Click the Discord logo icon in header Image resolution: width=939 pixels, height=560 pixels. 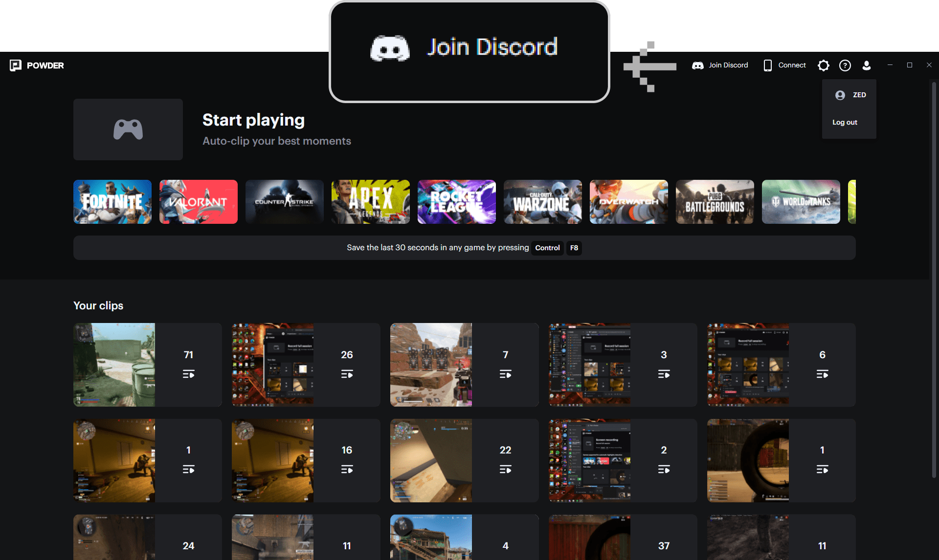coord(697,65)
